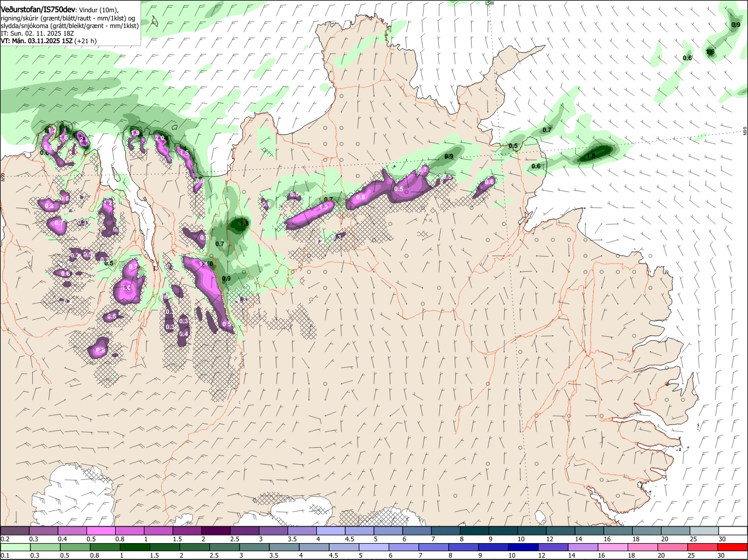Click the snow-scale swatch between 3.5 and 4
Screen dimensions: 748x560
pos(302,531)
